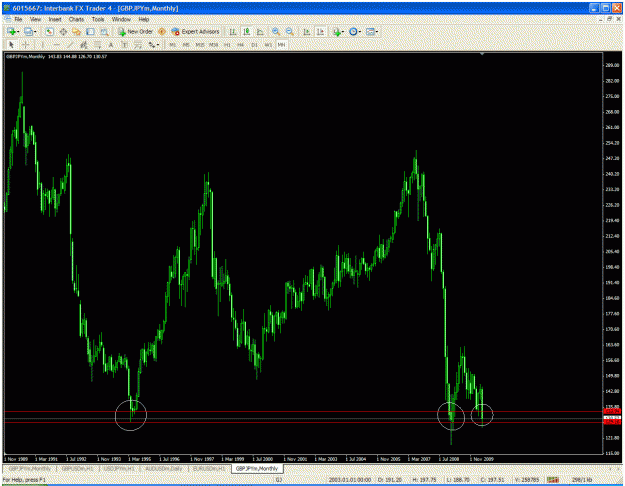625x486 pixels.
Task: Launch MetaEditor via the yellow diamond icon
Action: coord(162,31)
